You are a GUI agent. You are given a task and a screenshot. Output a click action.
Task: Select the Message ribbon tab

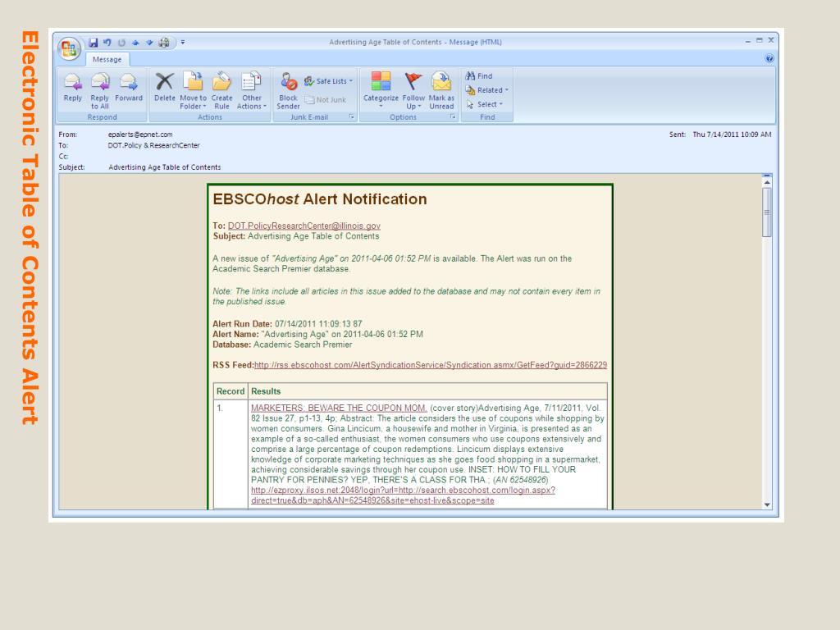point(107,59)
